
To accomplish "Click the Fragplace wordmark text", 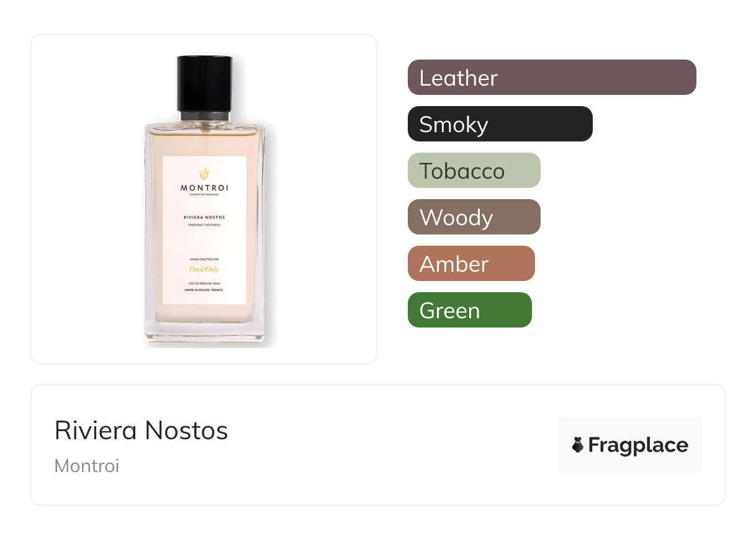I will coord(638,445).
